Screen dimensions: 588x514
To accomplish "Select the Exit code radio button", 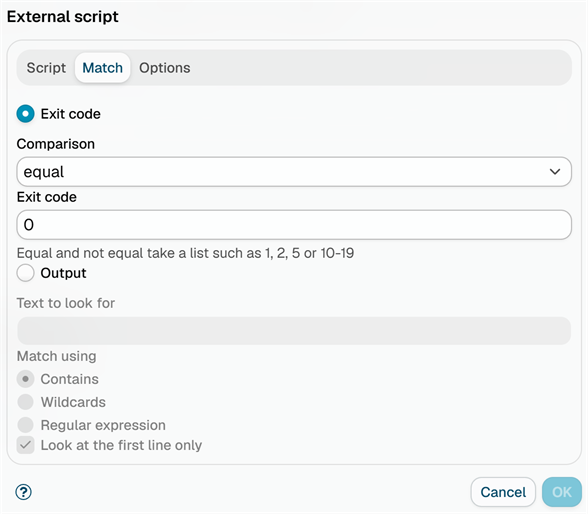I will 26,114.
